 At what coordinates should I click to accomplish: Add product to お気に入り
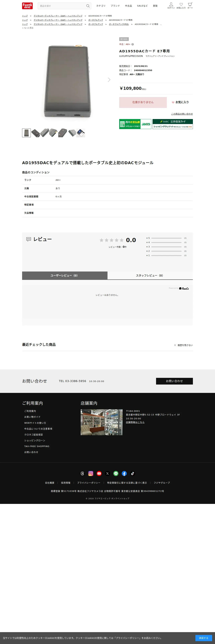click(180, 102)
